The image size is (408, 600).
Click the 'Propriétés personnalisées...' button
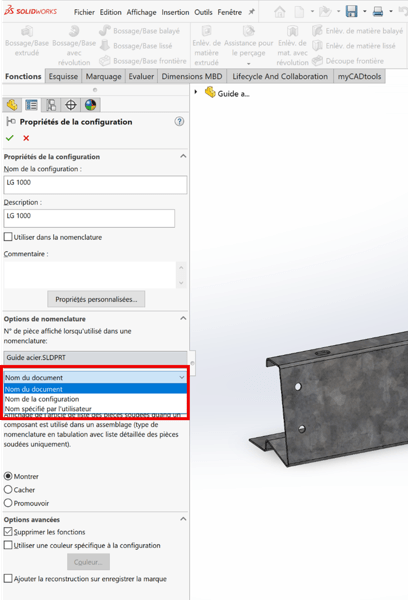point(96,299)
